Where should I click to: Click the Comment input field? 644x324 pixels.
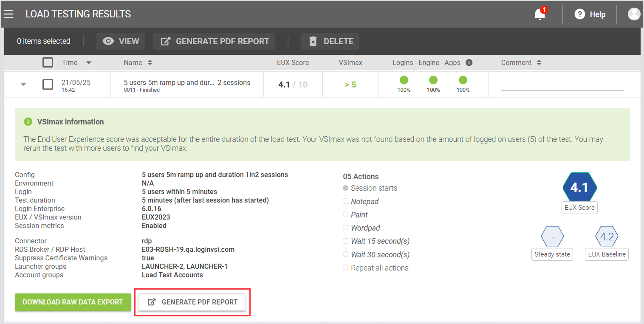[x=562, y=86]
